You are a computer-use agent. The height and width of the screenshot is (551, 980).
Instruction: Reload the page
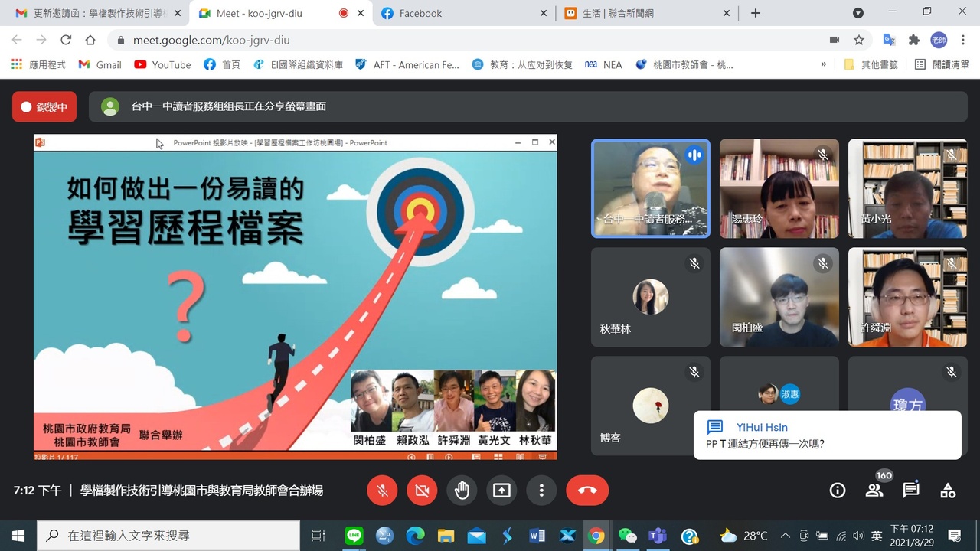(66, 40)
